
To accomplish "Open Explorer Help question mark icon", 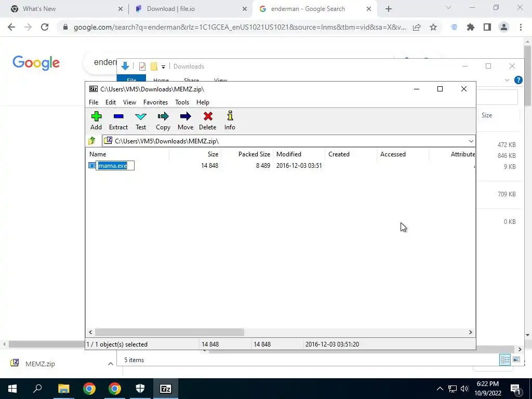I will [518, 80].
